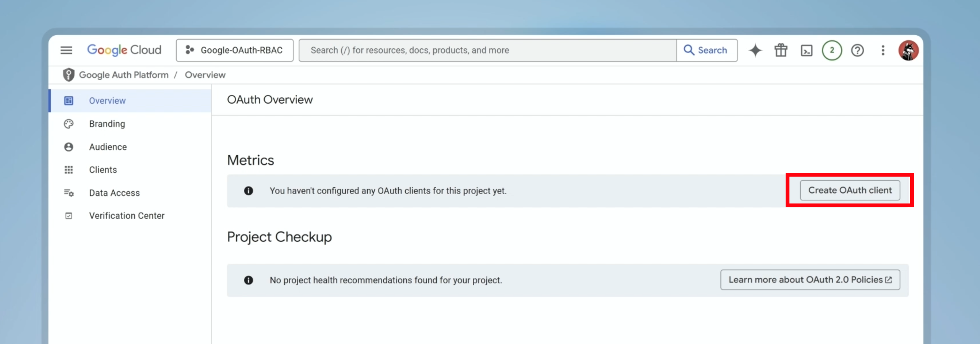
Task: Click Create OAuth client button
Action: 850,190
